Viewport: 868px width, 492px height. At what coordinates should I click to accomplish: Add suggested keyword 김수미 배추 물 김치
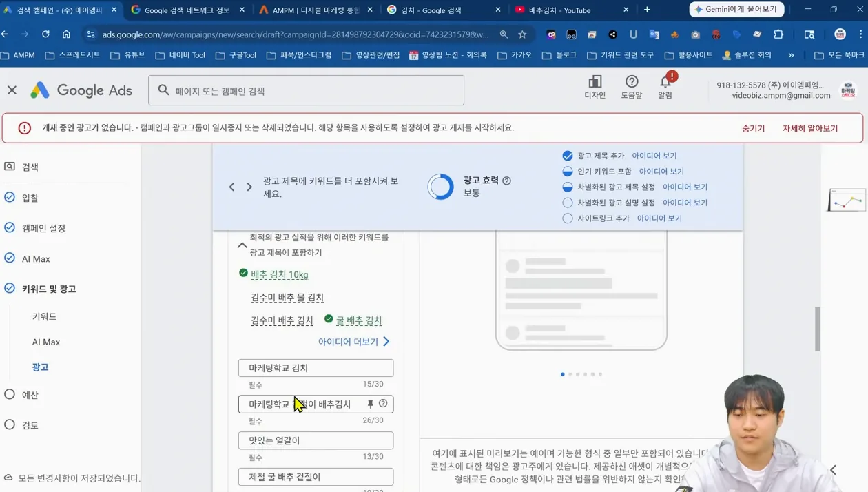(x=287, y=298)
